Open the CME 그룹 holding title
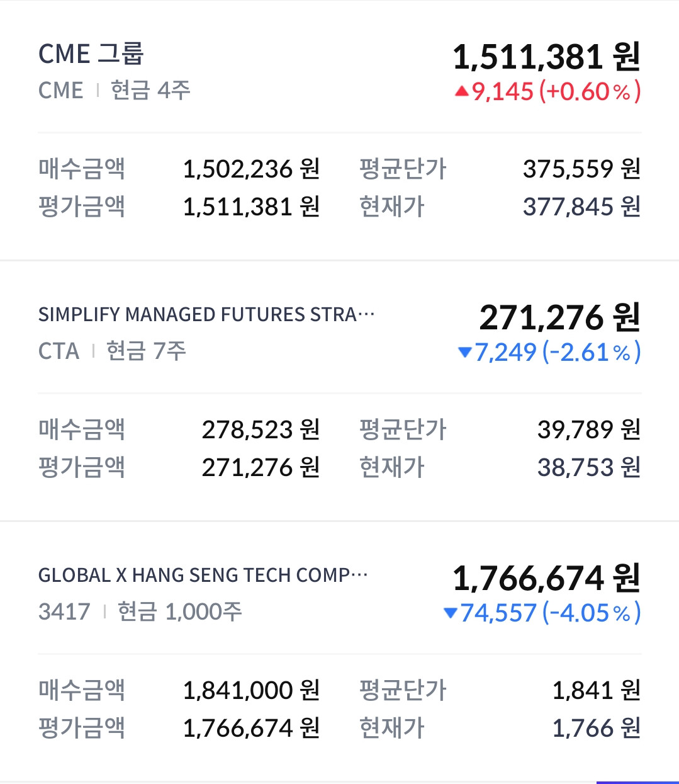Image resolution: width=679 pixels, height=784 pixels. click(91, 54)
